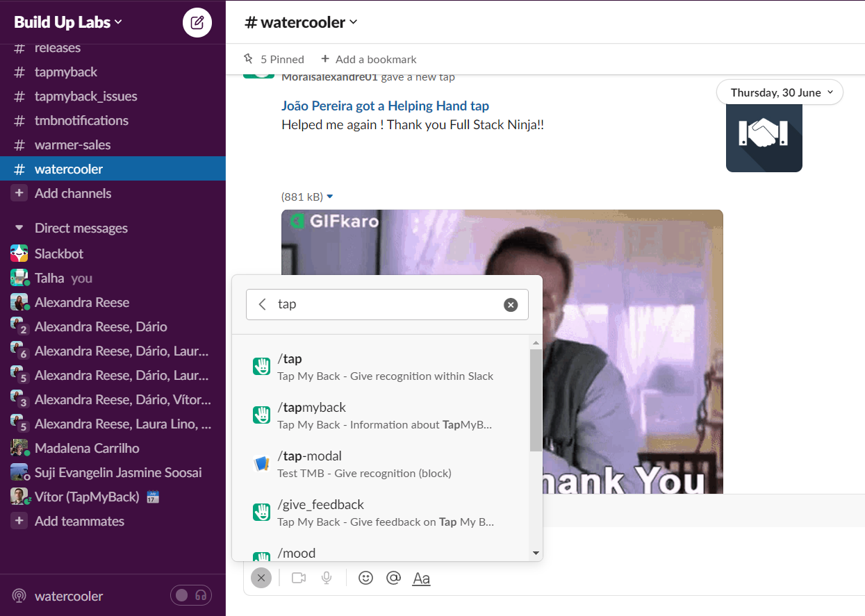Open the emoji picker in the composer
The width and height of the screenshot is (865, 616).
point(365,578)
